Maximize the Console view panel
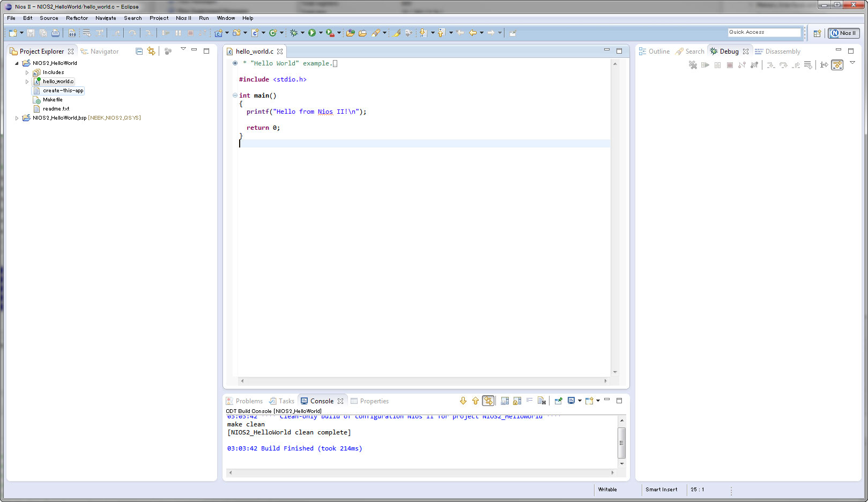This screenshot has width=868, height=502. coord(619,401)
